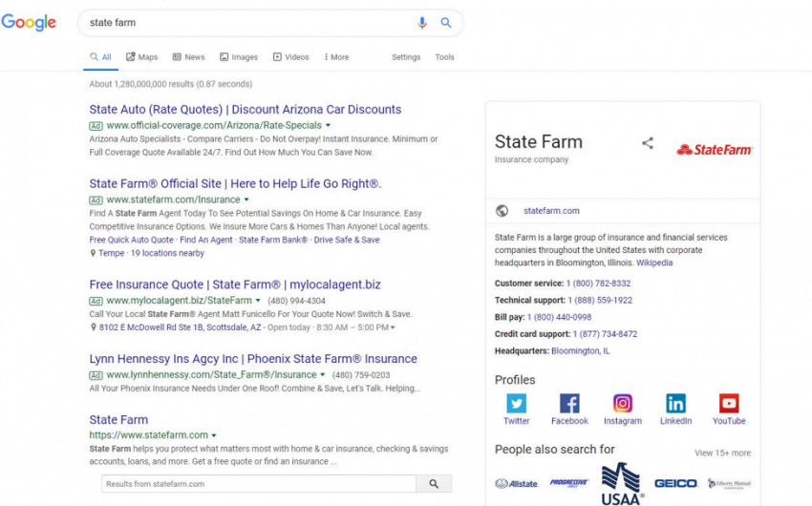The image size is (812, 506).
Task: Open dropdown arrow next to www.statefarm.com/Insurance
Action: (x=246, y=200)
